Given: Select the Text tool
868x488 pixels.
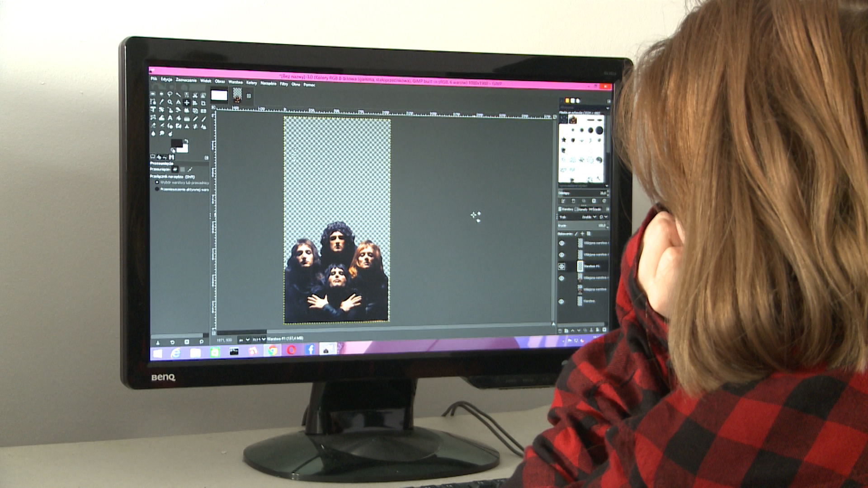Looking at the screenshot, I should (x=170, y=117).
